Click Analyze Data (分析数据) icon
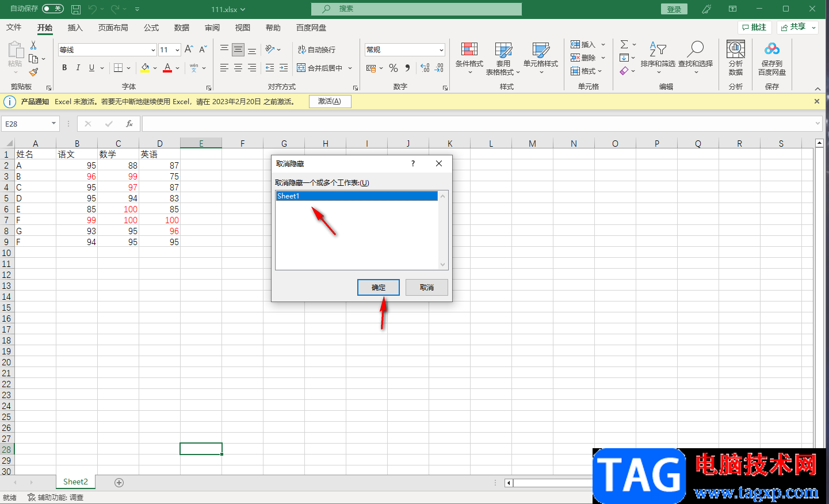829x504 pixels. (x=736, y=49)
